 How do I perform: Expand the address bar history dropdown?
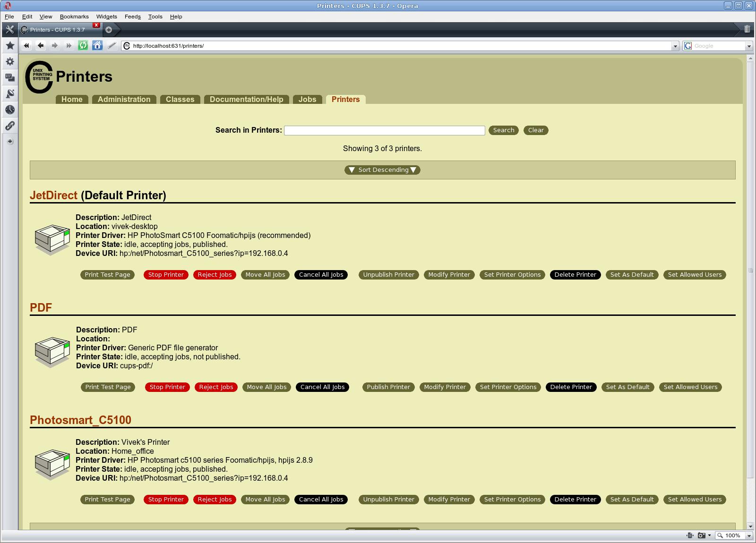[675, 46]
